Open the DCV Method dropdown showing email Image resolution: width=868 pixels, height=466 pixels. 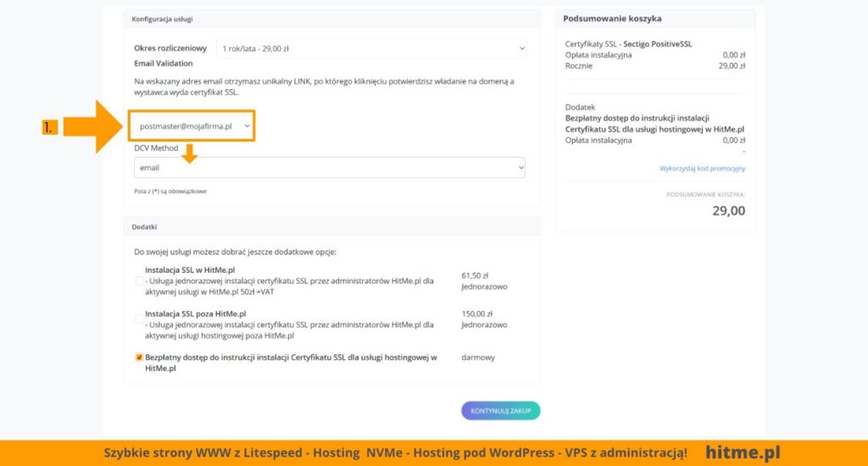pos(329,168)
